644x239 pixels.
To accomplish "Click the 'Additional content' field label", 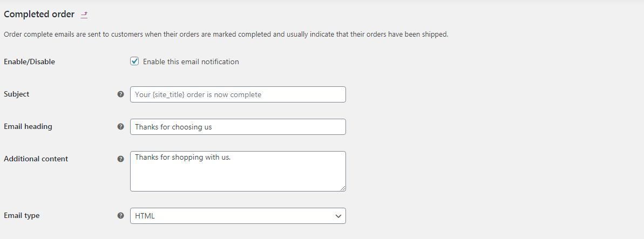I will pos(36,159).
